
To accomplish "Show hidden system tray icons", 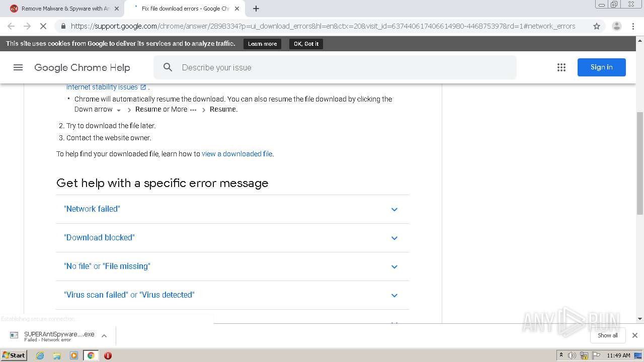I will (x=561, y=355).
